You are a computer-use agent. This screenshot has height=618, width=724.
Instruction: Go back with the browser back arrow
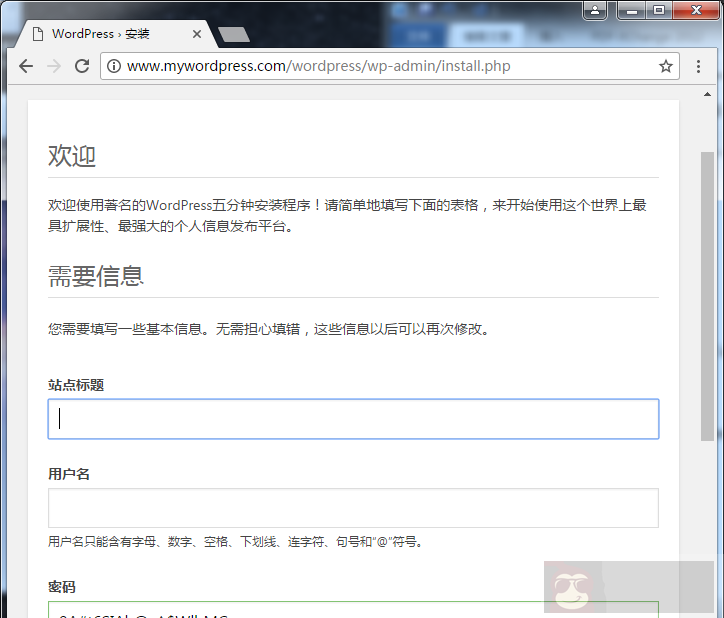click(26, 67)
